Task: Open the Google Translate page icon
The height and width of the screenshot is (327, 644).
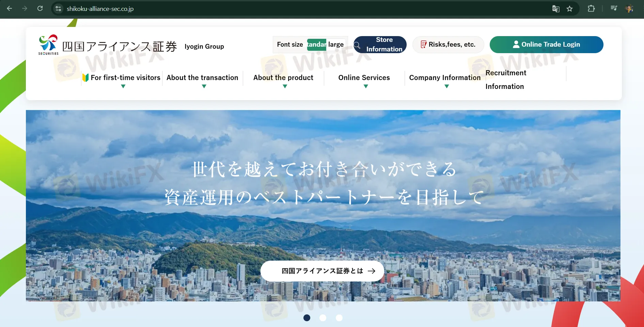Action: point(556,9)
